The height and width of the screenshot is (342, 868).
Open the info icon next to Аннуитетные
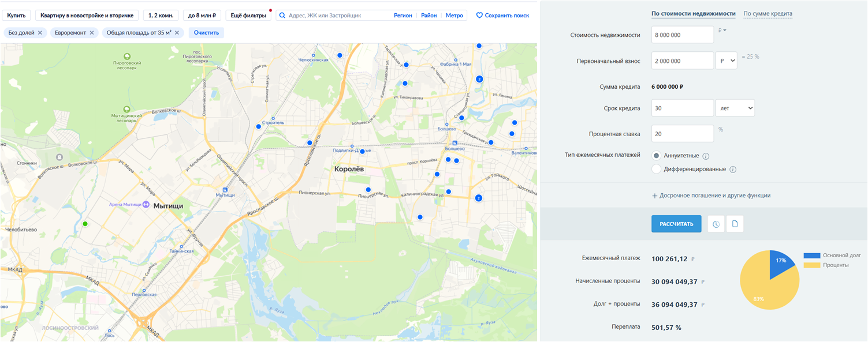(x=706, y=156)
